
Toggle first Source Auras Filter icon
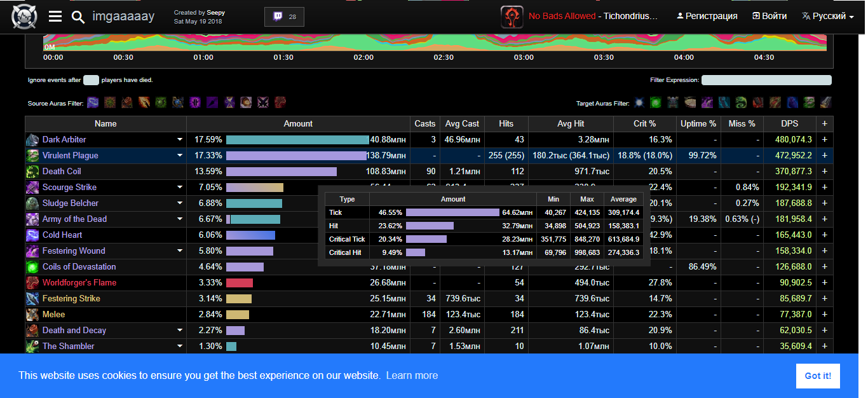(93, 102)
